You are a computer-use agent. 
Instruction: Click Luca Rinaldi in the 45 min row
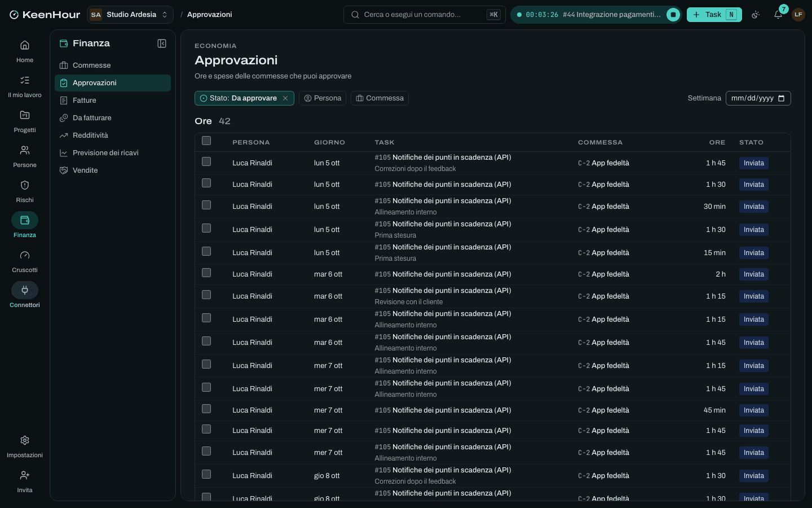(252, 410)
